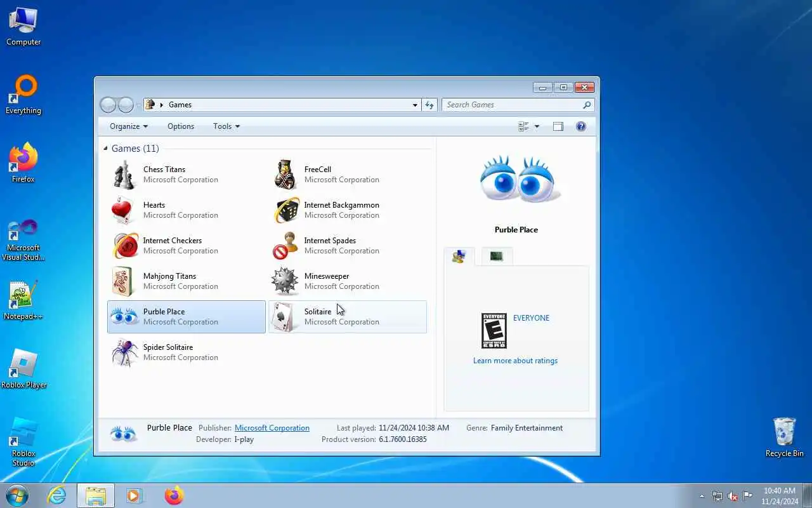Show hidden system tray icons
812x508 pixels.
point(702,496)
